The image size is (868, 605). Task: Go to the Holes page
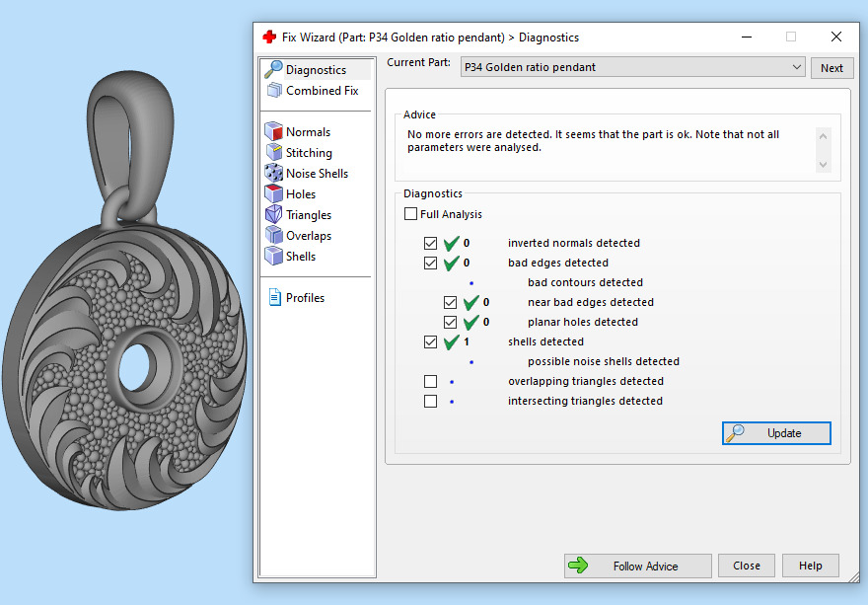[x=301, y=193]
